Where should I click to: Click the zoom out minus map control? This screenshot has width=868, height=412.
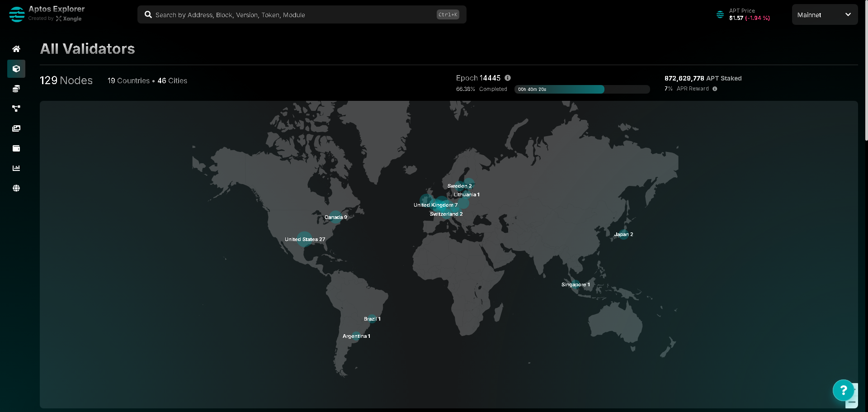[x=852, y=402]
